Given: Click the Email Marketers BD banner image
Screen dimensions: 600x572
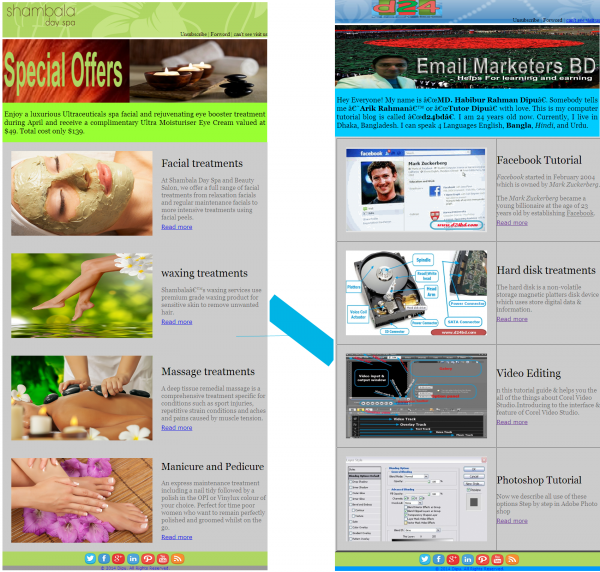Looking at the screenshot, I should coord(467,57).
